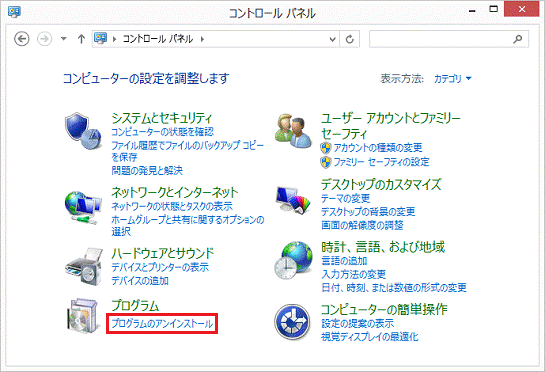Click the Programs disc box icon
Viewport: 545px width, 372px height.
(82, 316)
